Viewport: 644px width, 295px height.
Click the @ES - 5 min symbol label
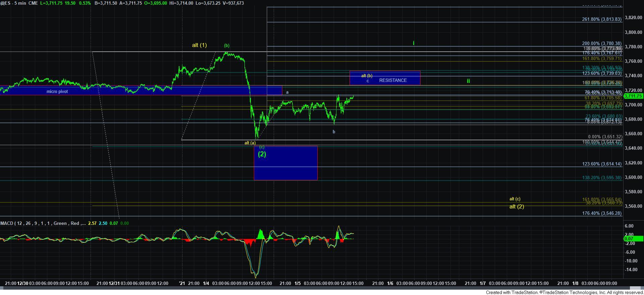[14, 3]
